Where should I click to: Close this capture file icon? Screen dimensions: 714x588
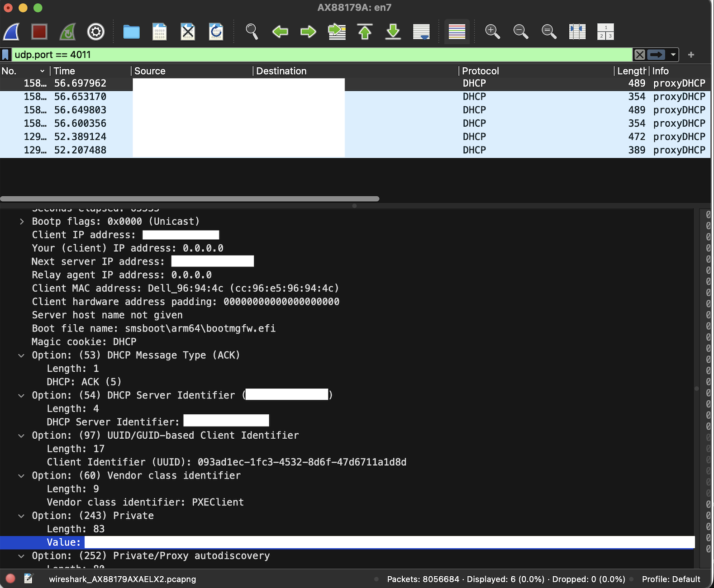pos(188,32)
